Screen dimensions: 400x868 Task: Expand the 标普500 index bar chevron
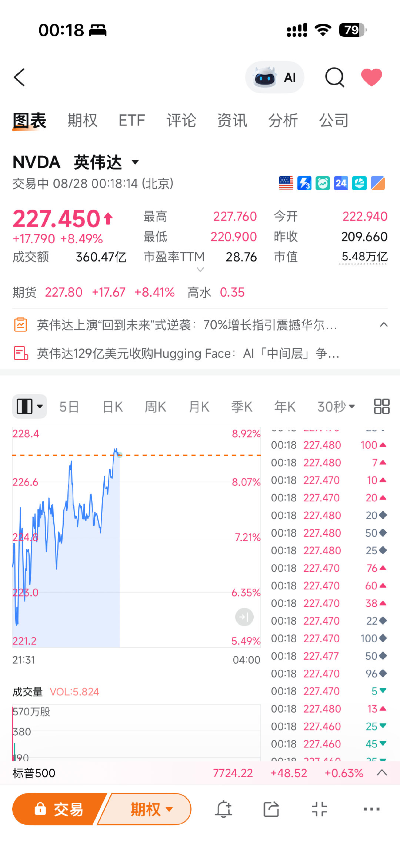(382, 773)
